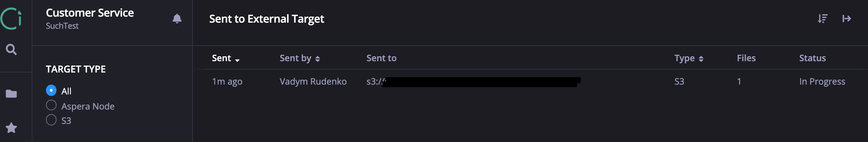Select the S3 target type radio
Image resolution: width=868 pixels, height=142 pixels.
(51, 120)
